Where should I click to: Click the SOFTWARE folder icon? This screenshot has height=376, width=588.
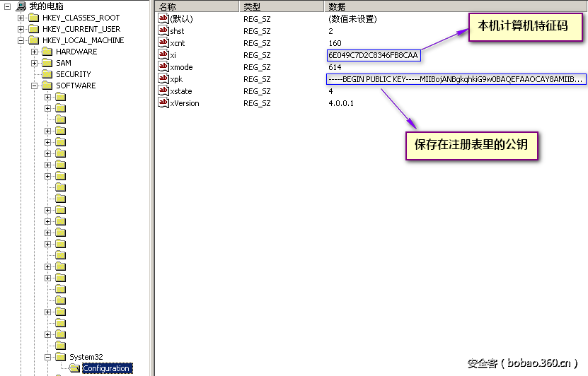coord(47,86)
